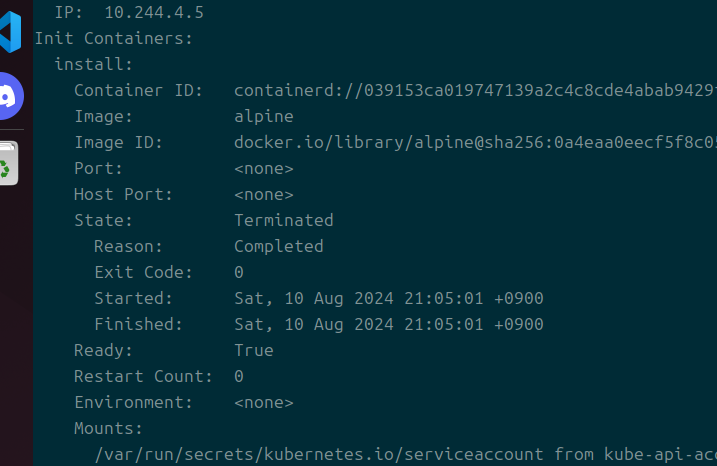The image size is (717, 466).
Task: Click the 'Restart Count:' label
Action: click(143, 376)
